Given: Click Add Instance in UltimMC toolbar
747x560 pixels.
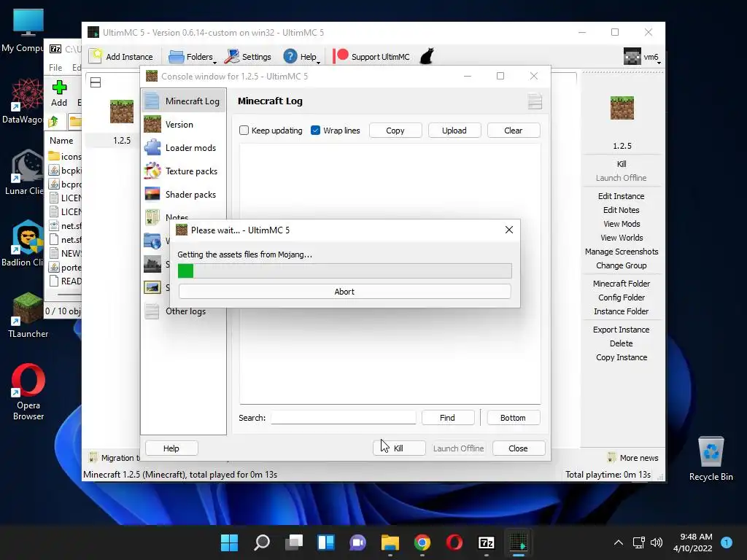Looking at the screenshot, I should (122, 57).
